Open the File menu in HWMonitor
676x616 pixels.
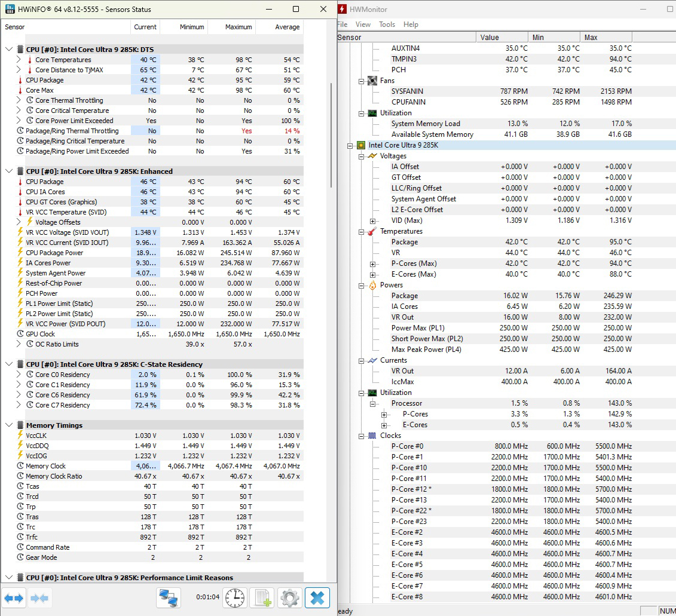pos(342,24)
